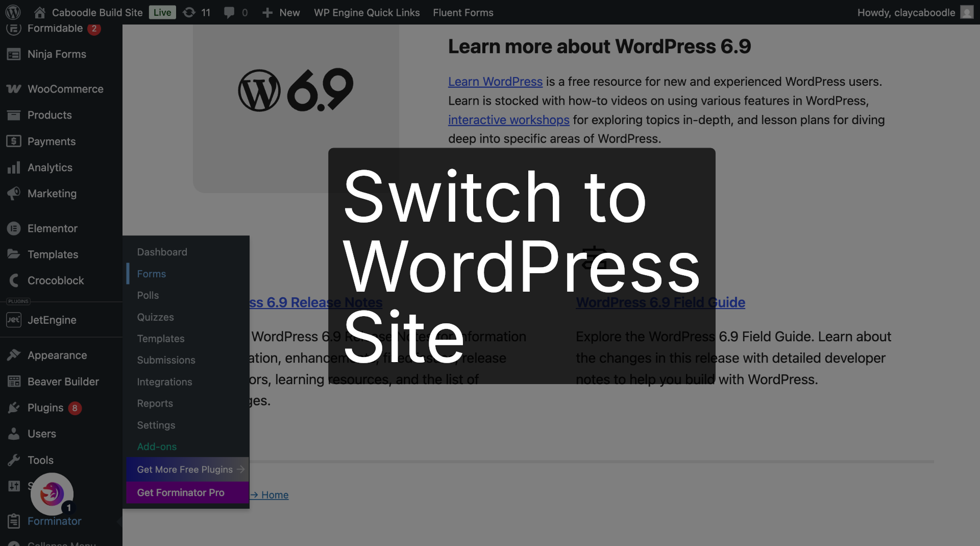This screenshot has height=546, width=980.
Task: Click the plus icon next to New
Action: coord(267,12)
